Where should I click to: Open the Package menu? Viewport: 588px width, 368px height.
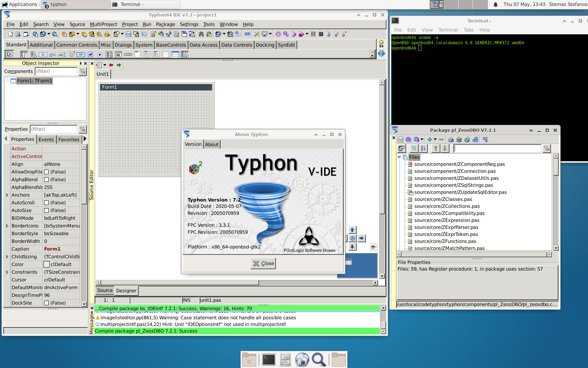coord(165,24)
